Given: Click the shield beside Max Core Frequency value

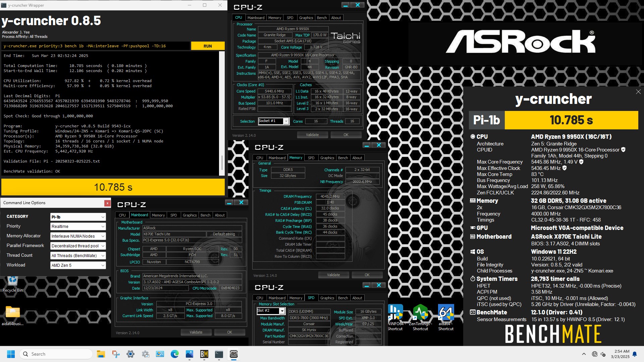Looking at the screenshot, I should coord(581,162).
